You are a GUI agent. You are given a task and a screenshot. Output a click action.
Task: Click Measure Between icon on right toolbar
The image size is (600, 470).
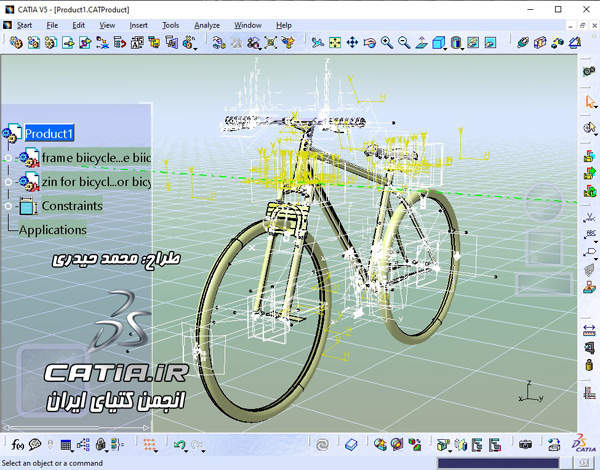pyautogui.click(x=589, y=330)
